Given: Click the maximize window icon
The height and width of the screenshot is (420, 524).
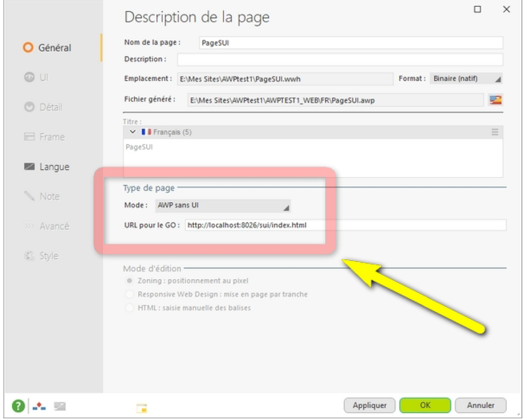Looking at the screenshot, I should [477, 9].
